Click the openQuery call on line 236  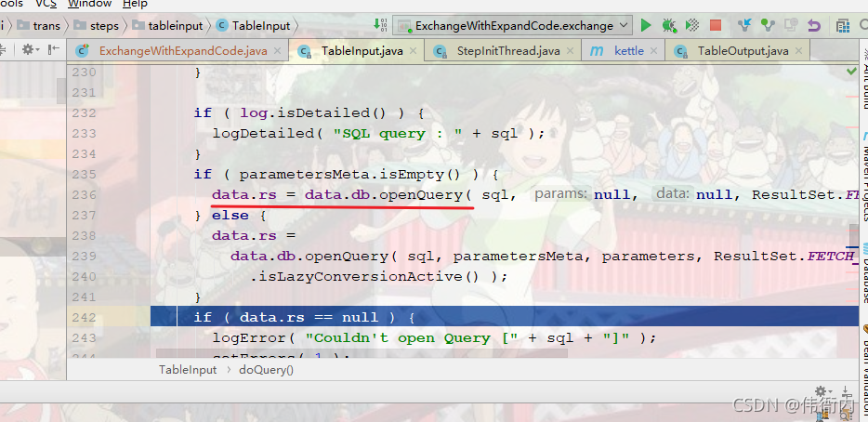pyautogui.click(x=421, y=195)
